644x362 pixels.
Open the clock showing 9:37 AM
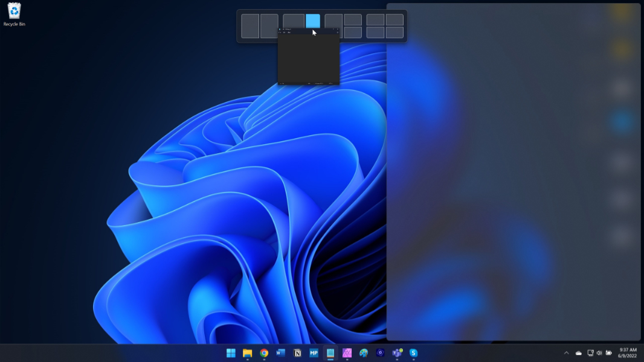coord(628,353)
